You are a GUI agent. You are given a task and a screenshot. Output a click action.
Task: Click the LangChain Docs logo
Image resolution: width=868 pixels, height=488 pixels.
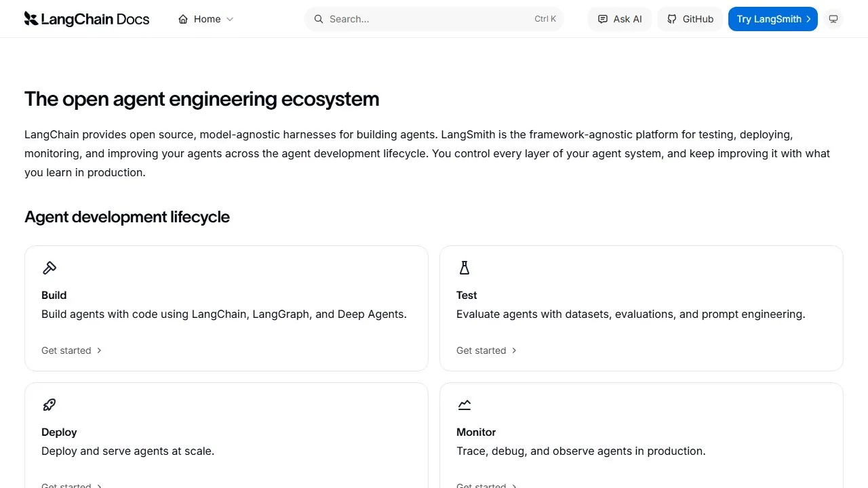tap(87, 19)
